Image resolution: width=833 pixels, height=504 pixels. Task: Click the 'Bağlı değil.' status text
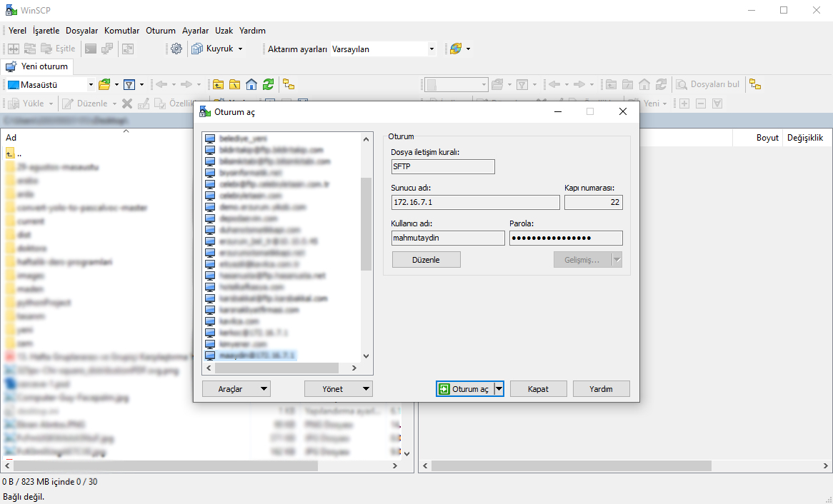pyautogui.click(x=24, y=497)
